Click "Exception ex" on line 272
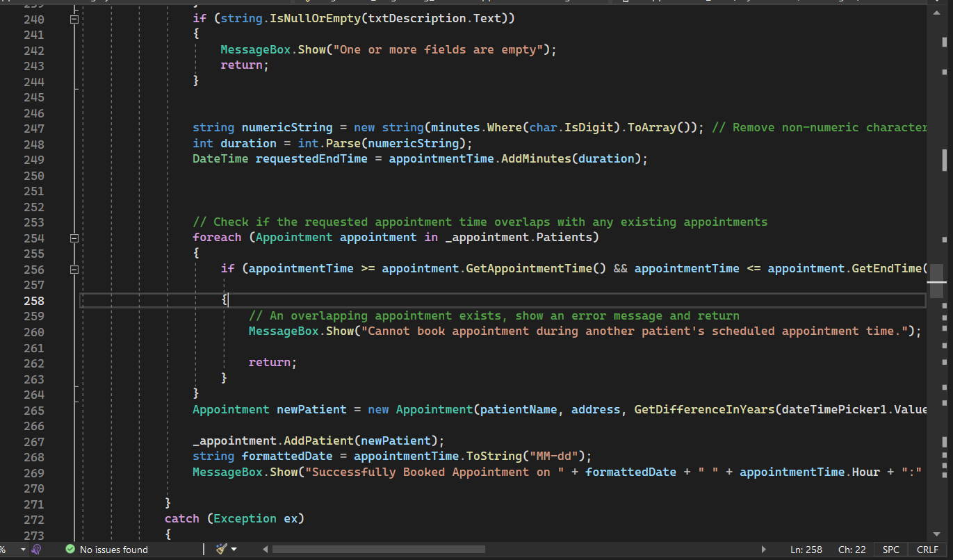953x560 pixels. [255, 518]
